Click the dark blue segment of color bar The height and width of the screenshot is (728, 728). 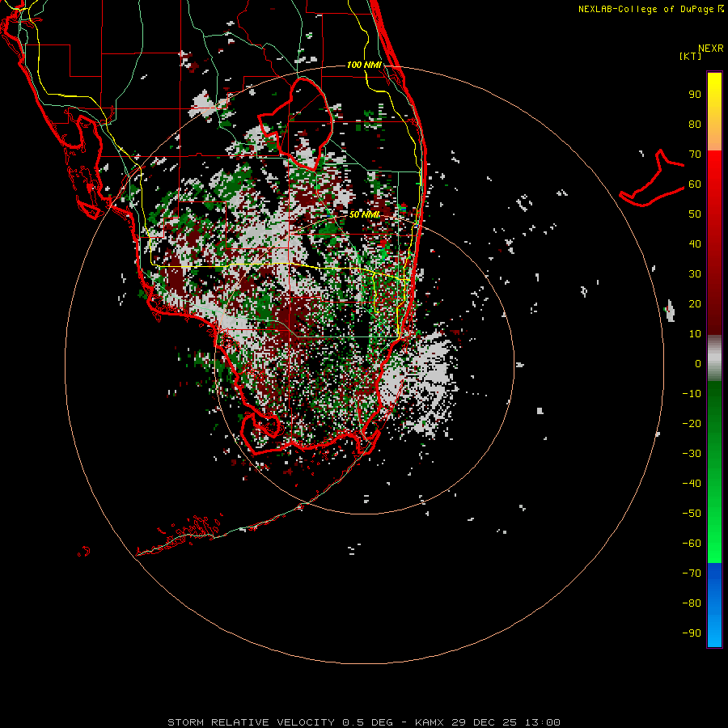[714, 572]
